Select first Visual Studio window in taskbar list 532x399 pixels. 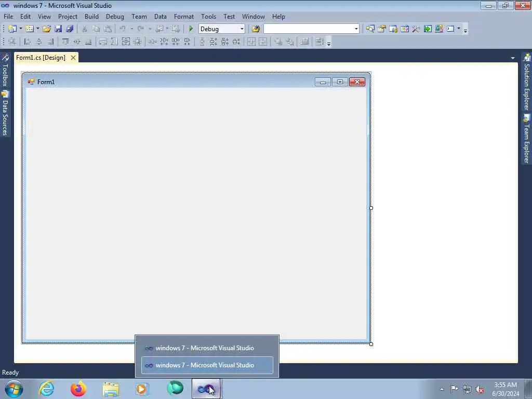pos(207,348)
